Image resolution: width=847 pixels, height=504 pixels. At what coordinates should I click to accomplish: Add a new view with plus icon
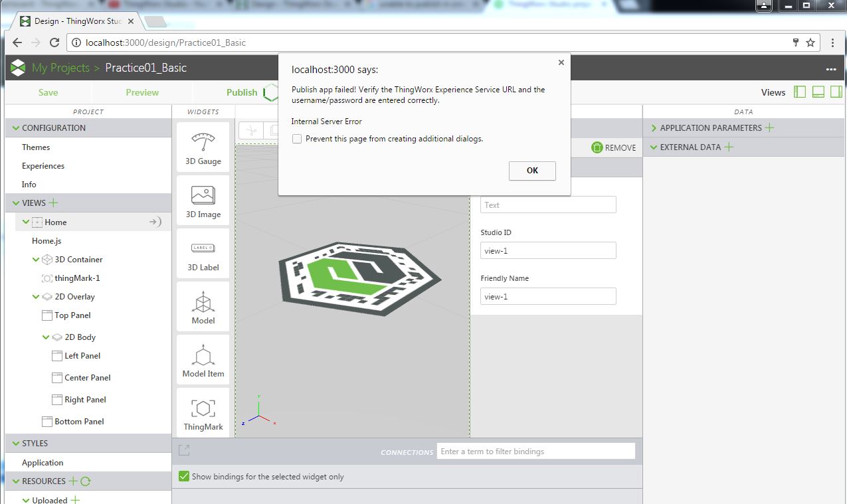[54, 203]
